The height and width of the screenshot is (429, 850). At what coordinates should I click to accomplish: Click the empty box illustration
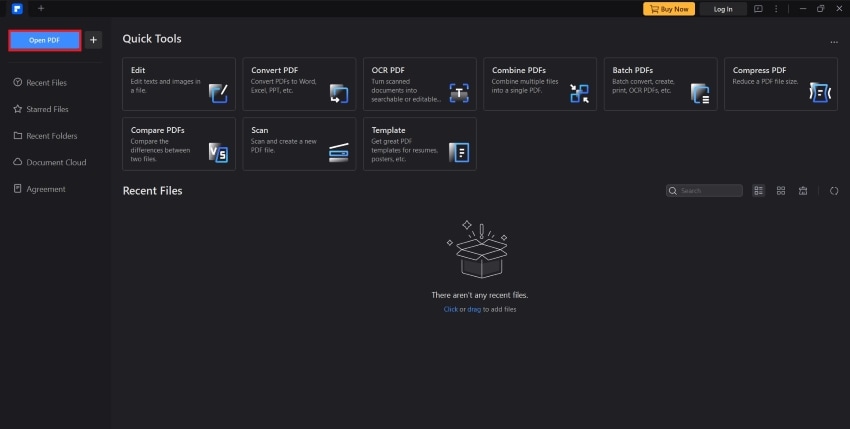point(477,249)
